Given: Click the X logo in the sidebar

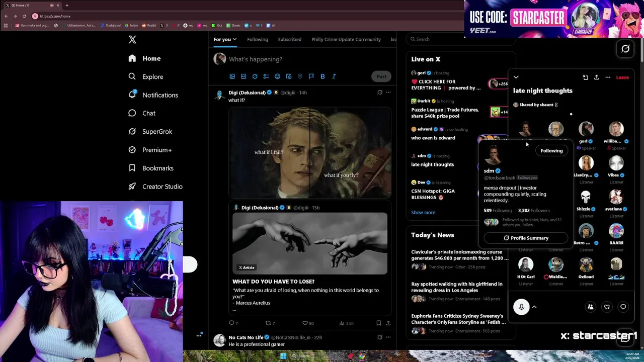Looking at the screenshot, I should 132,40.
